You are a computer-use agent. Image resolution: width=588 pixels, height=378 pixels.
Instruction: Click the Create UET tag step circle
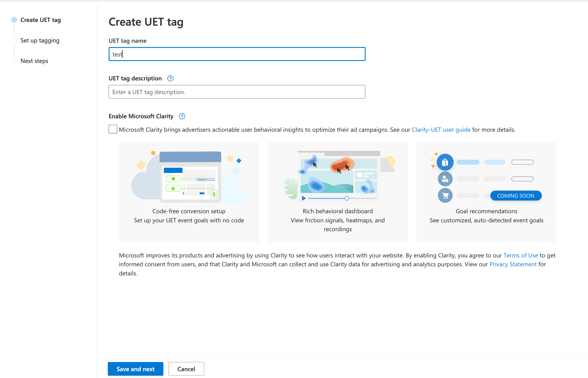[x=14, y=20]
